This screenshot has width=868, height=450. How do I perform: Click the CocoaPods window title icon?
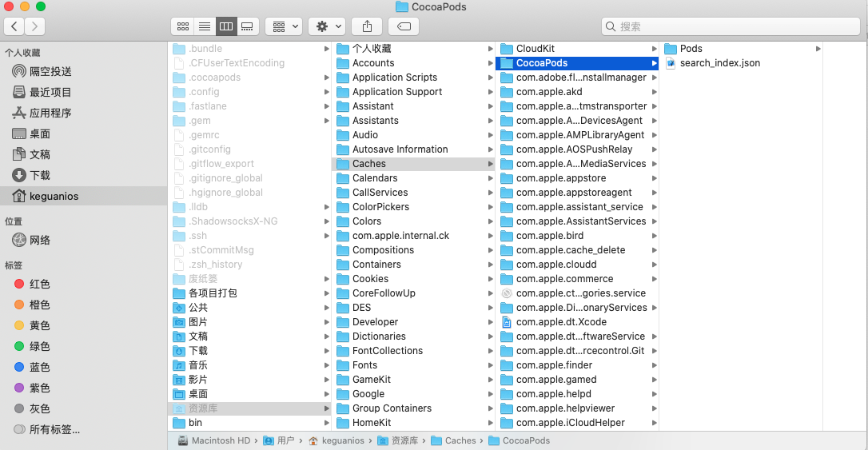pyautogui.click(x=402, y=6)
